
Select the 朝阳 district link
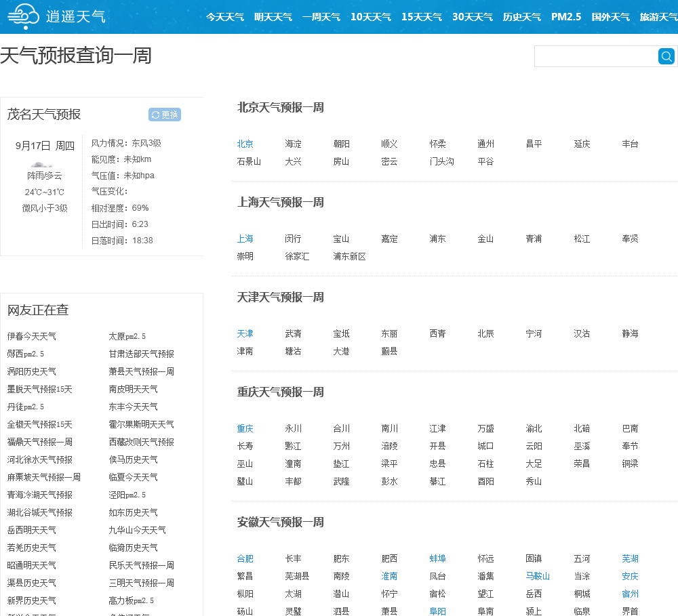click(341, 144)
